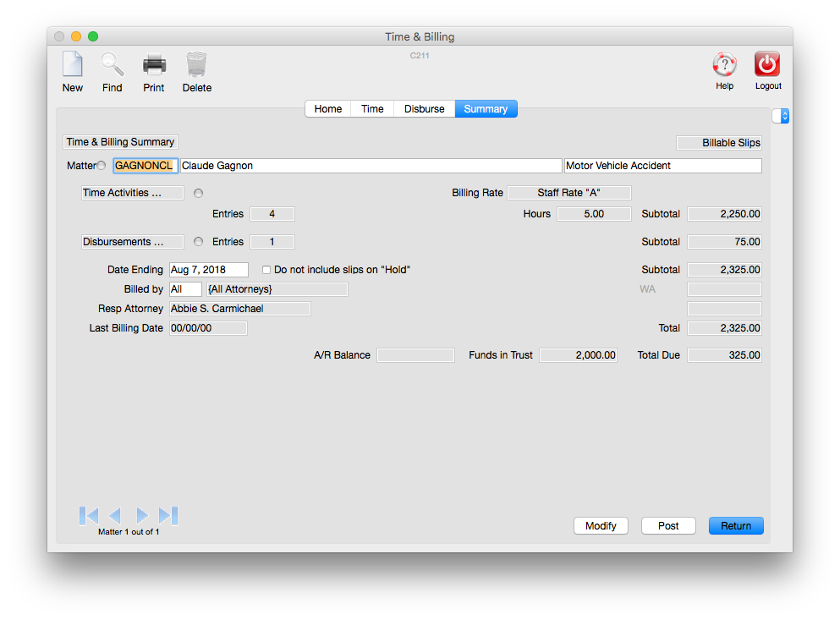Switch to the Disburse tab
840x620 pixels.
(x=424, y=109)
